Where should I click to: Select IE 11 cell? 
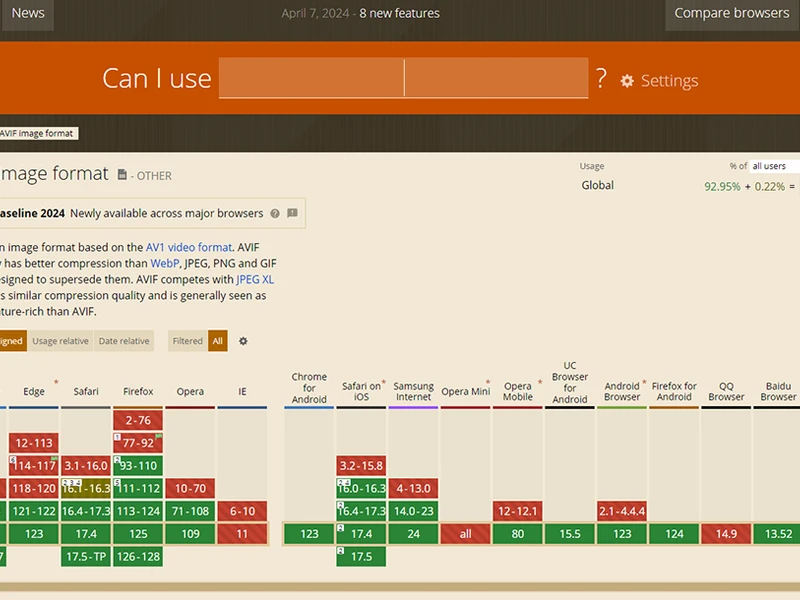click(x=242, y=534)
